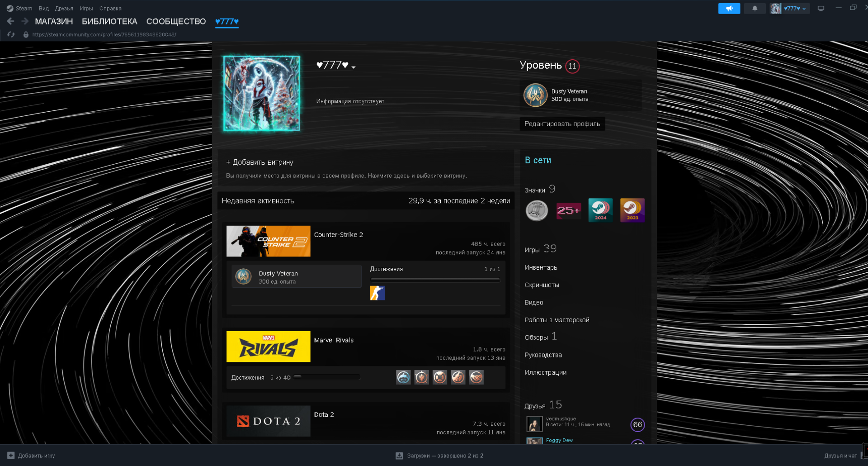The height and width of the screenshot is (466, 868).
Task: Open Counter-Strike 2 title link
Action: (x=339, y=234)
